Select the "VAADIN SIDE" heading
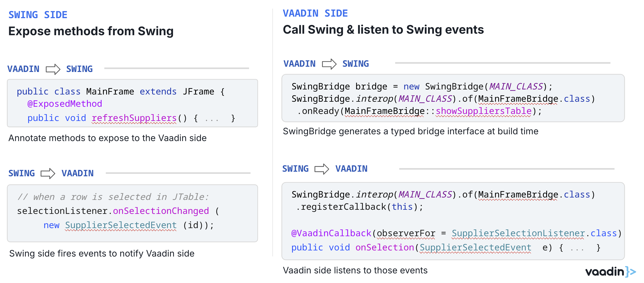Screen dimensions: 644x283 pyautogui.click(x=315, y=13)
